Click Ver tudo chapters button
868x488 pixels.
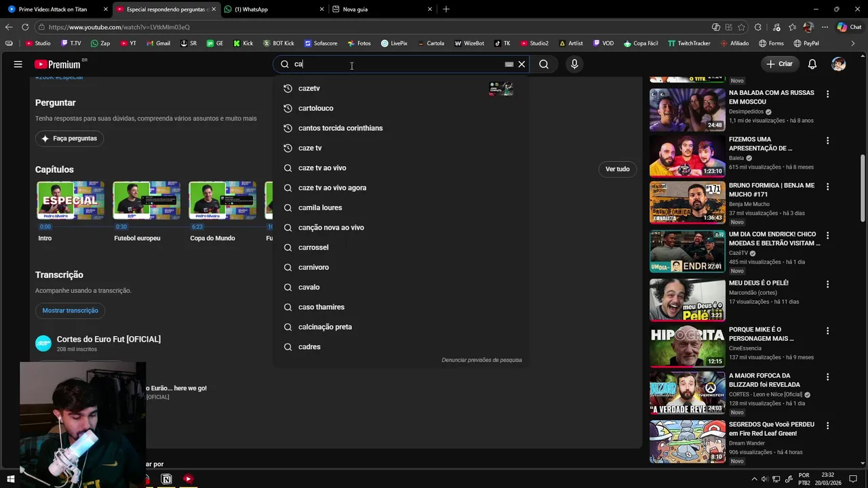[617, 169]
